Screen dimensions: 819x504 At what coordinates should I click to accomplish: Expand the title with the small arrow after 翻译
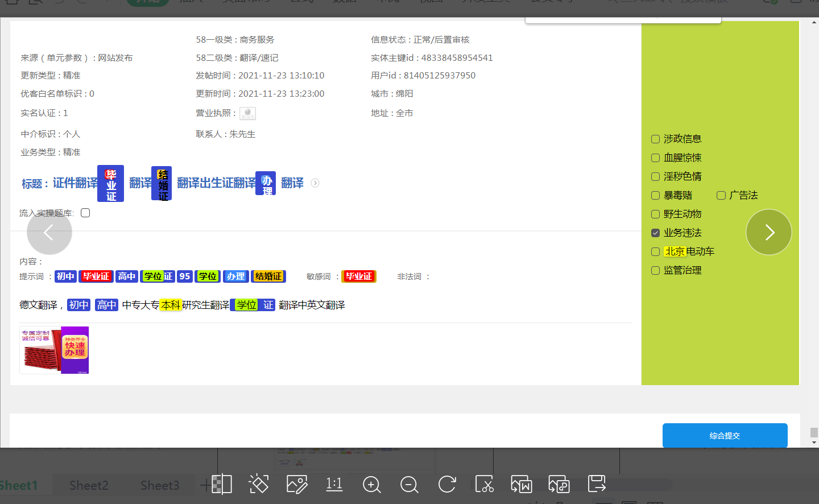click(x=315, y=183)
